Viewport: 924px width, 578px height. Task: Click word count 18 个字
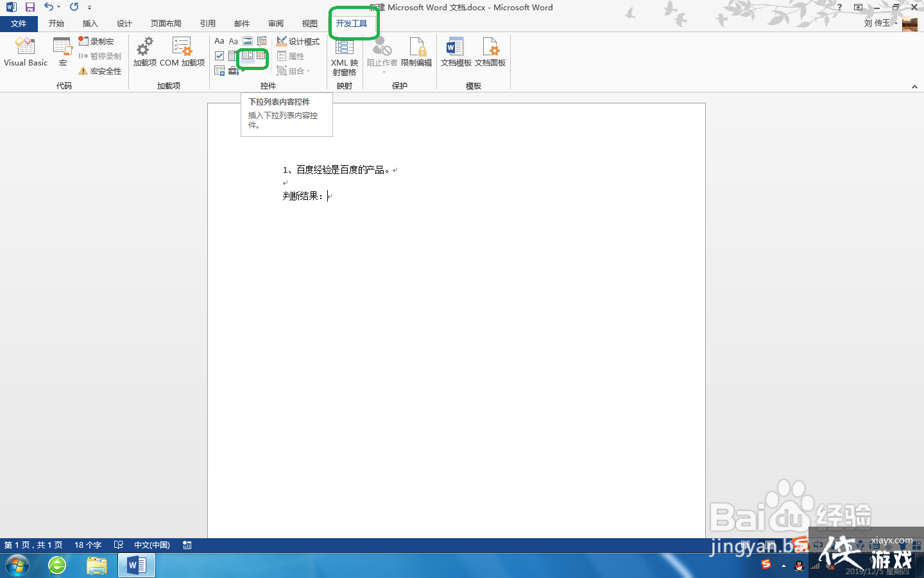(88, 545)
